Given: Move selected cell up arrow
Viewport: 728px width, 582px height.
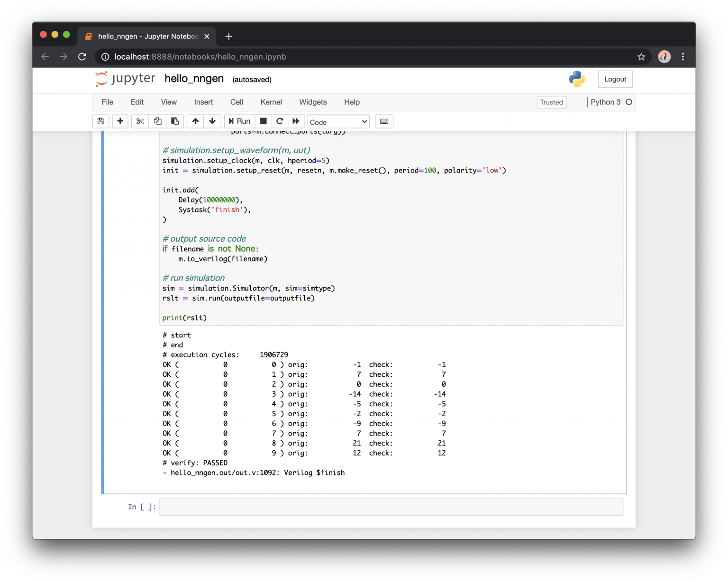Looking at the screenshot, I should pos(195,121).
